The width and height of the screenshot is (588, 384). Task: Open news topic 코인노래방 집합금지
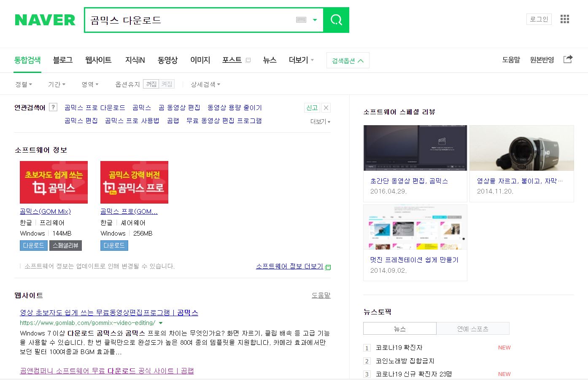405,361
